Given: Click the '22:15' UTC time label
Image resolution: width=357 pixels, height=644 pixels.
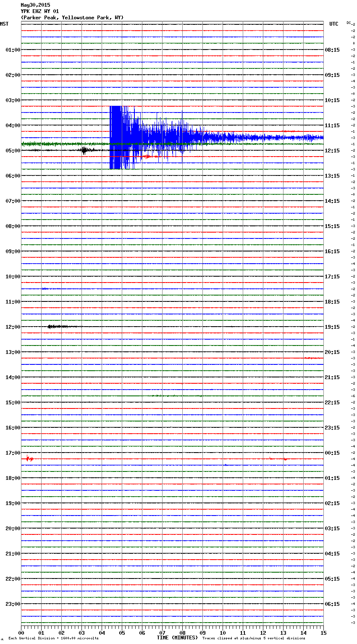Looking at the screenshot, I should [x=332, y=402].
